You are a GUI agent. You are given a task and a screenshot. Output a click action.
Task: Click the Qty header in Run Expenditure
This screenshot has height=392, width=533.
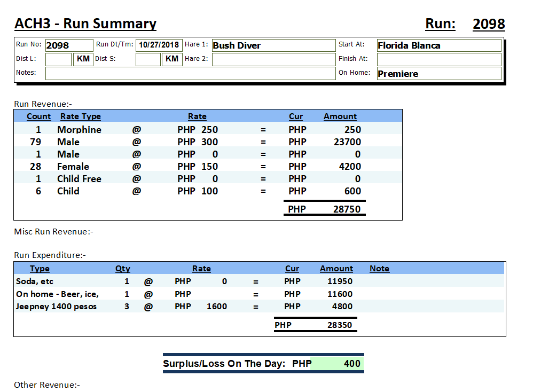(x=122, y=269)
